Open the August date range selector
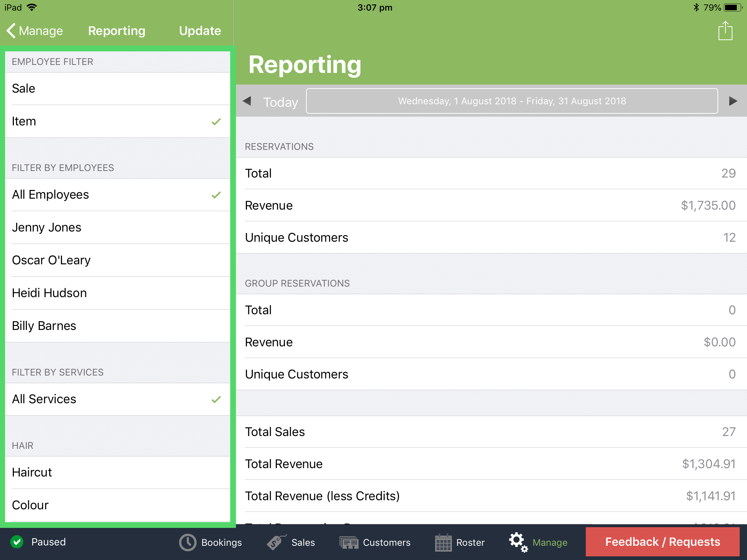Image resolution: width=747 pixels, height=560 pixels. coord(511,101)
